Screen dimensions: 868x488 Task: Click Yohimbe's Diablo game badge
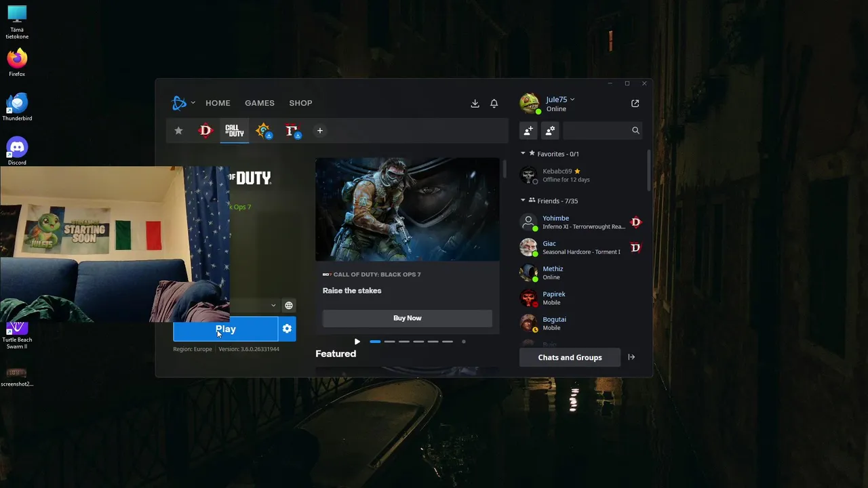635,222
